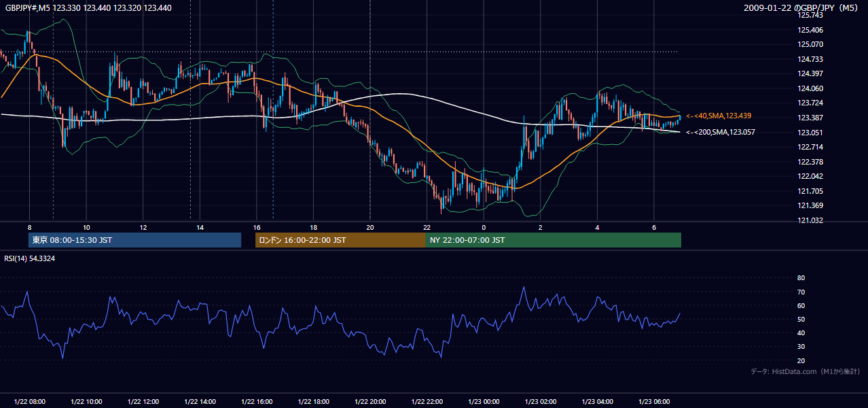This screenshot has height=408, width=868.
Task: Click price axis label 125.070
Action: click(x=810, y=45)
